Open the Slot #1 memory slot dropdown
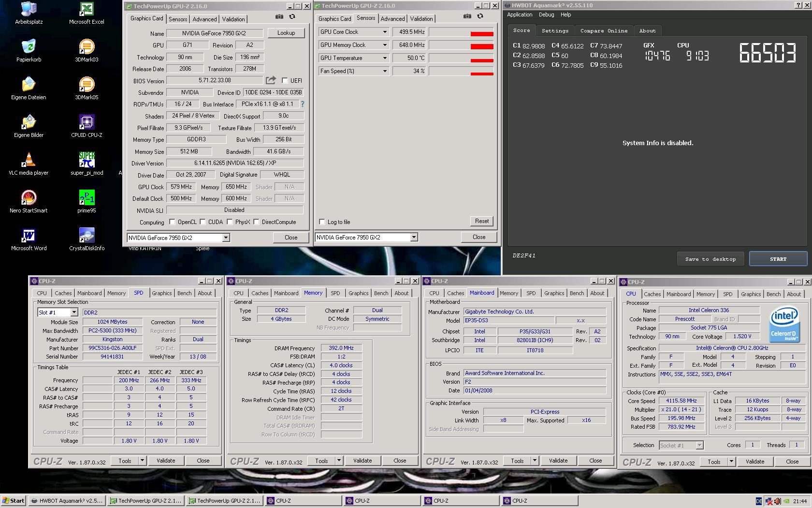 [74, 313]
